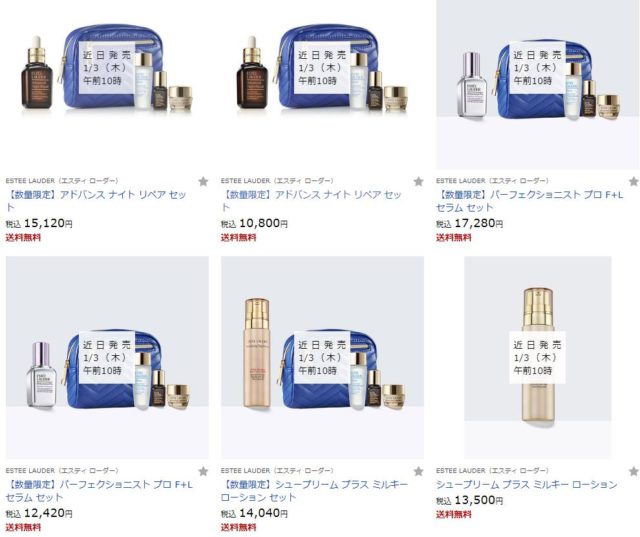Open シュープリーム プラス ミルキー ローション セット link
The image size is (640, 537).
tap(314, 491)
